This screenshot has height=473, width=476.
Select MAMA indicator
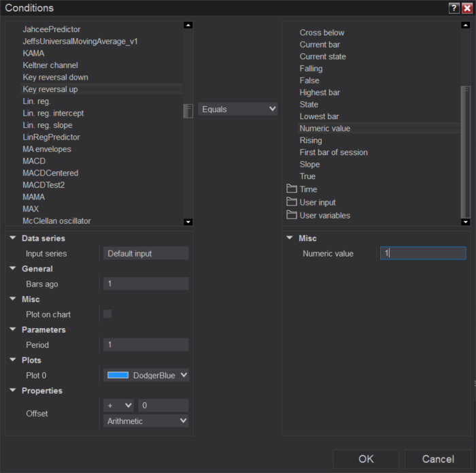(x=34, y=197)
